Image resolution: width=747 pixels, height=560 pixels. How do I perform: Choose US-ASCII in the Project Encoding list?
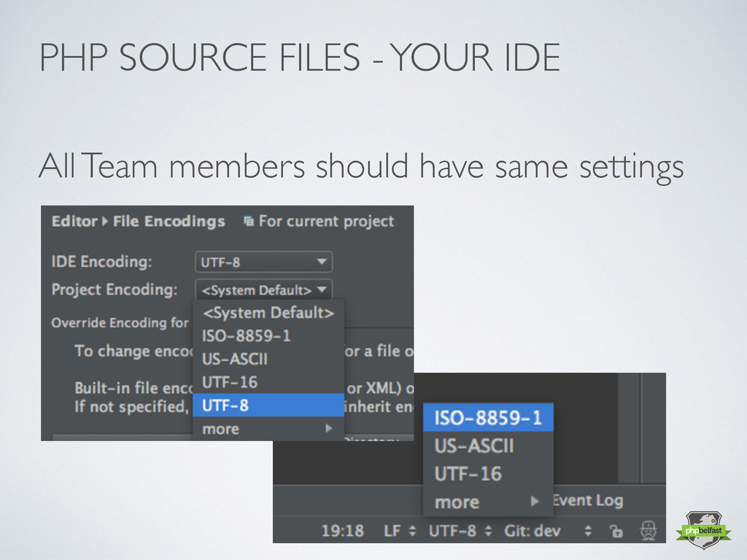(268, 359)
